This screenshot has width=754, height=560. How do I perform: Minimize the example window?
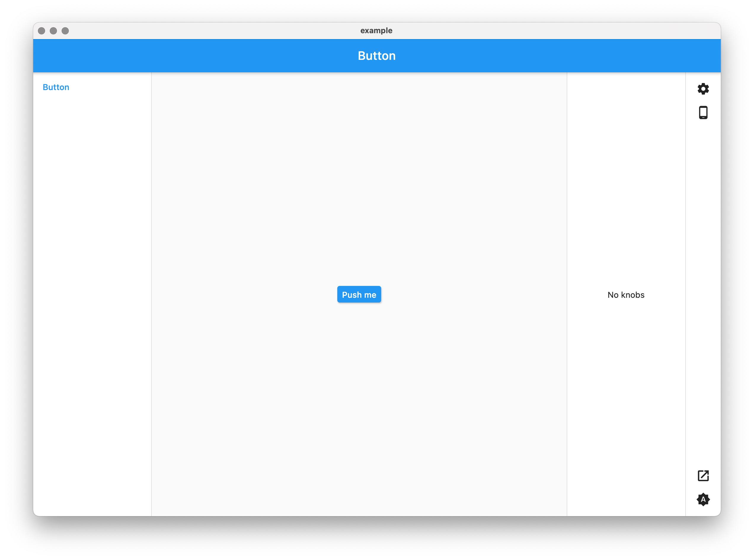pos(53,31)
